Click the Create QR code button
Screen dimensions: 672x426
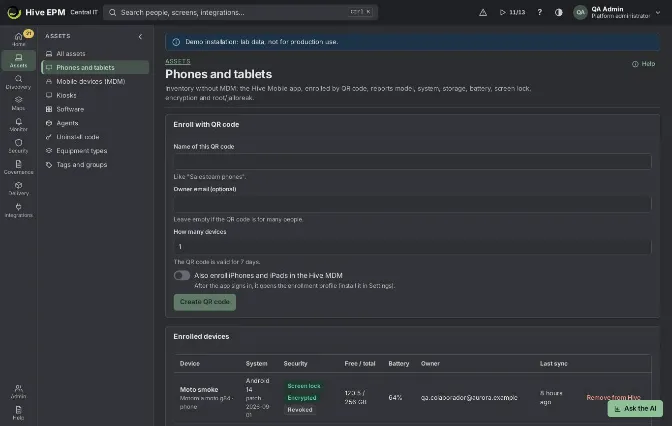204,302
